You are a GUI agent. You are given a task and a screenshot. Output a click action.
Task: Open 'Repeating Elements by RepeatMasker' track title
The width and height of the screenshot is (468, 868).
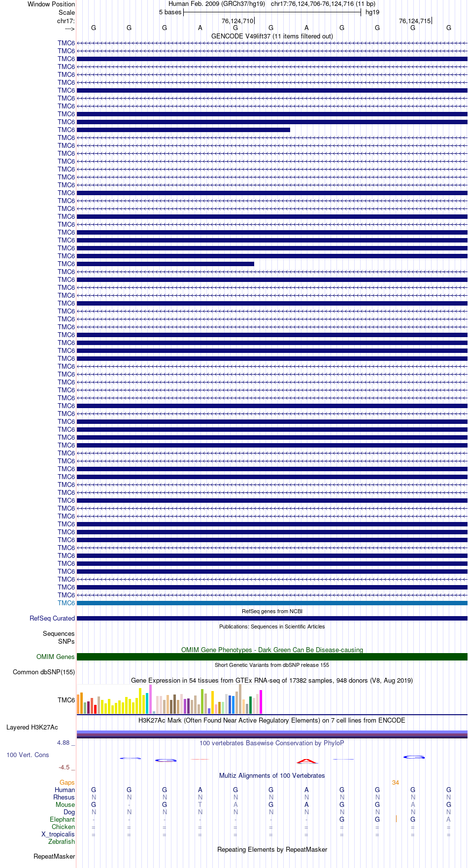pyautogui.click(x=272, y=850)
